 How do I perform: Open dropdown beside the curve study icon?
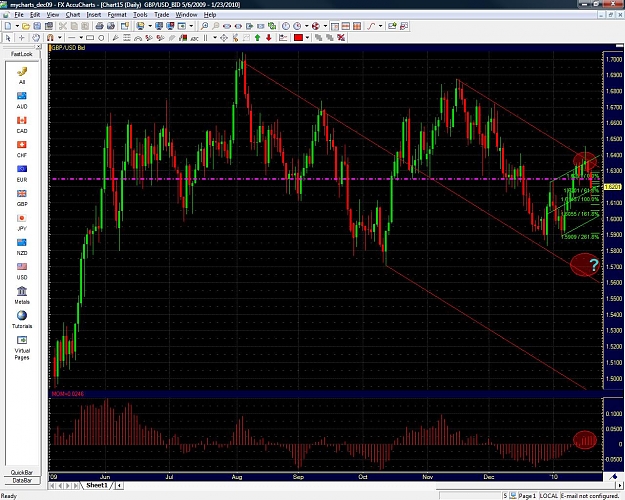click(x=381, y=26)
